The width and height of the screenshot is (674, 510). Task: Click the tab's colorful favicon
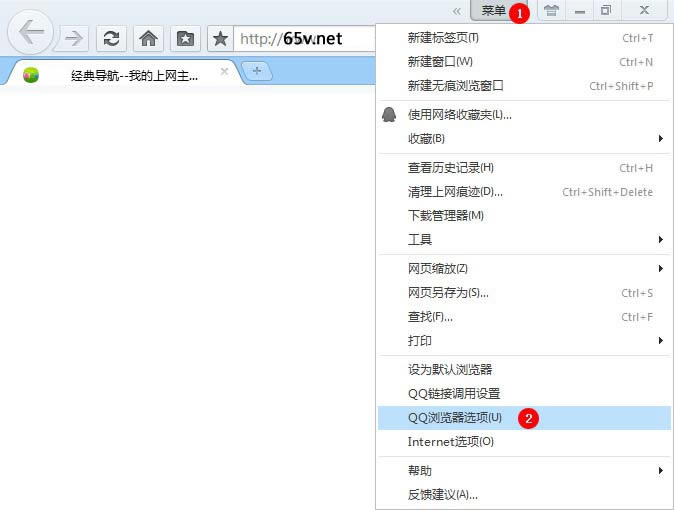[x=31, y=75]
